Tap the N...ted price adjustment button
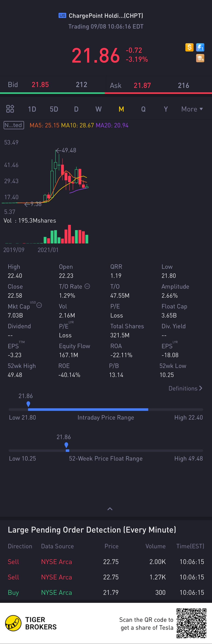Viewport: 212px width, 644px height. (x=14, y=125)
